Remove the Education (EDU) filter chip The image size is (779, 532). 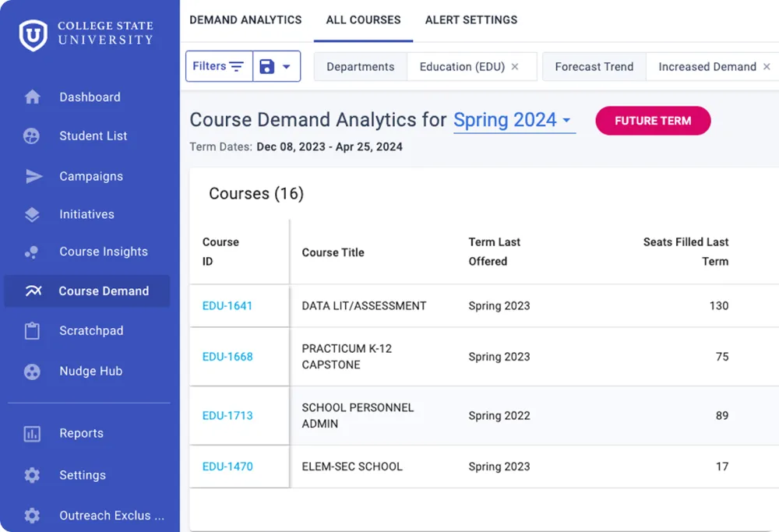coord(515,66)
